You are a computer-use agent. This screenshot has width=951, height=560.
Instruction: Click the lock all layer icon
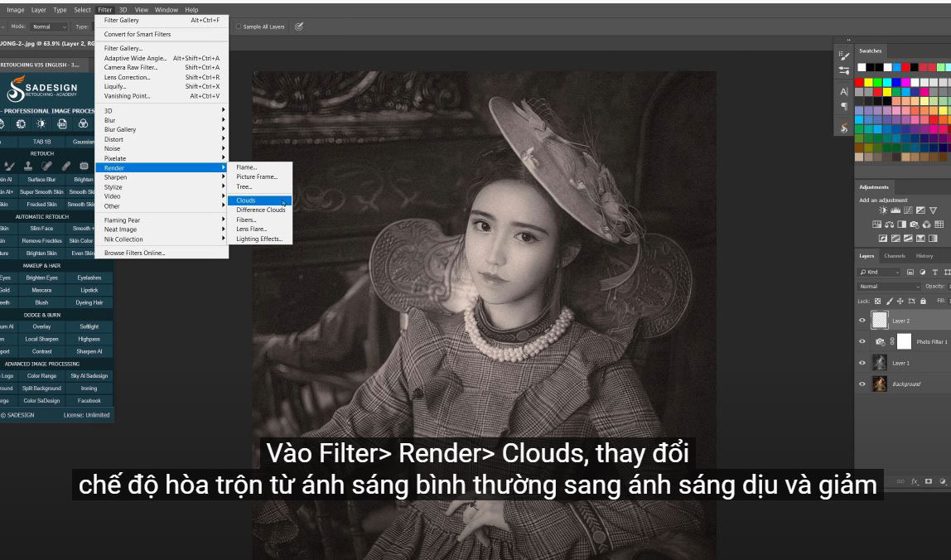click(x=924, y=302)
